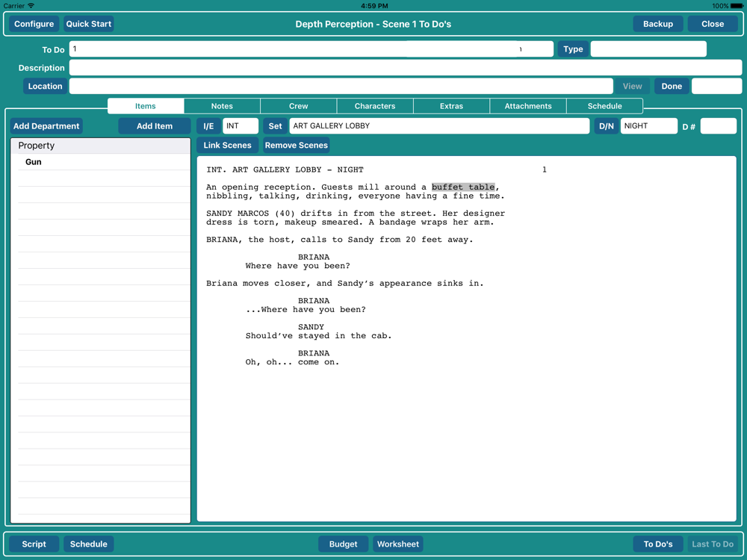This screenshot has height=560, width=747.
Task: Click the Backup button
Action: click(x=658, y=24)
